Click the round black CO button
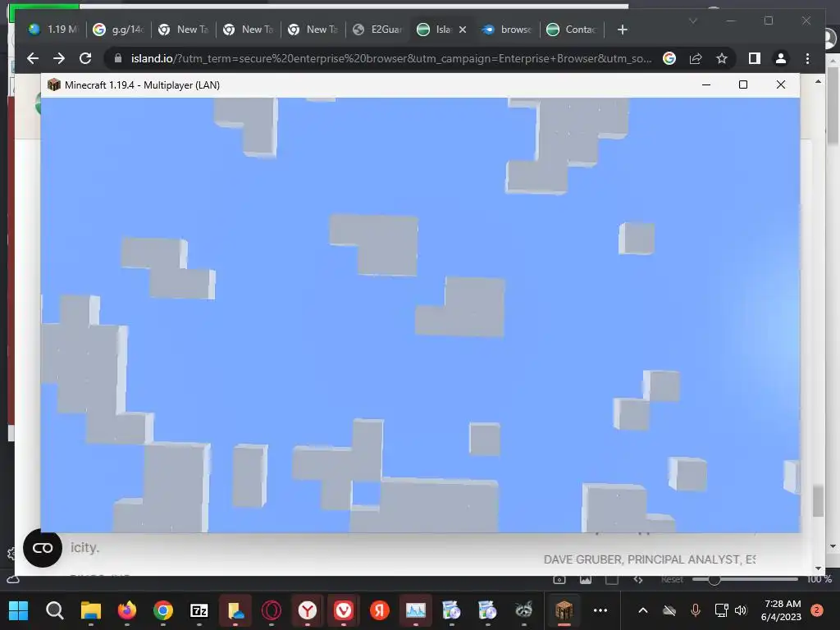 tap(43, 547)
